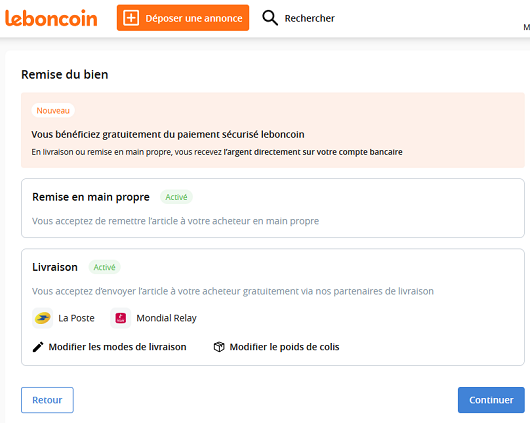
Task: Click the parcel box icon
Action: (x=219, y=347)
